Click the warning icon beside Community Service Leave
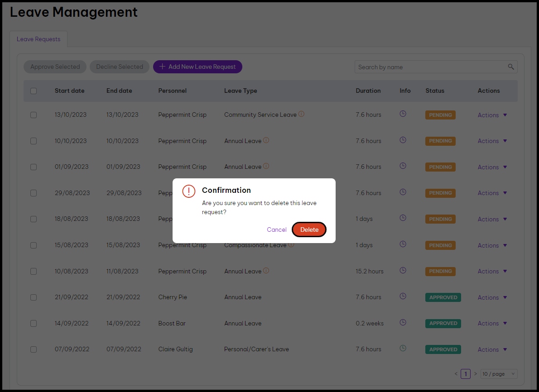This screenshot has height=392, width=539. tap(301, 114)
